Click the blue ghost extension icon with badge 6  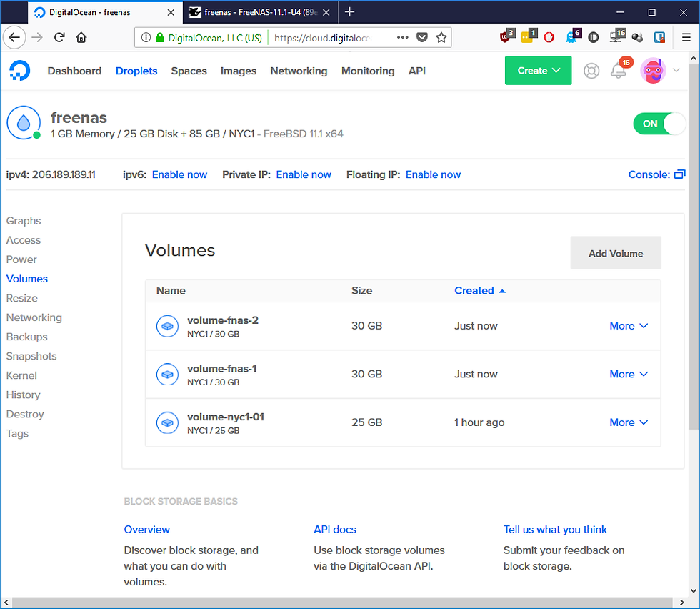coord(573,36)
